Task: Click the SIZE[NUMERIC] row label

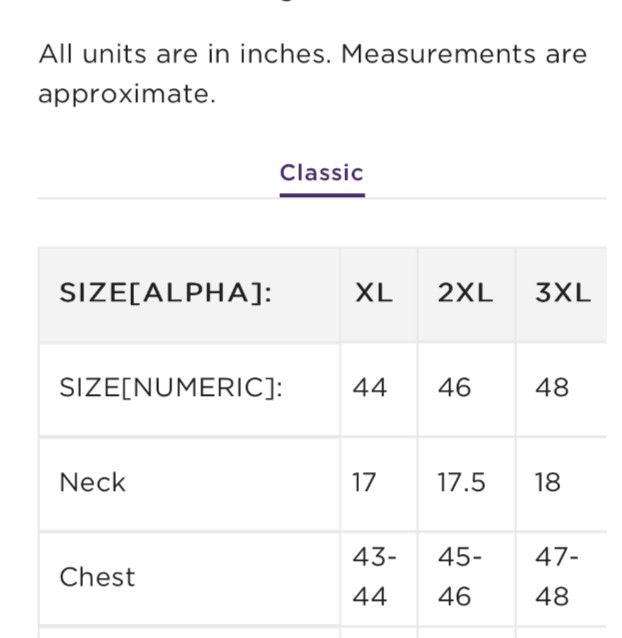Action: (x=171, y=387)
